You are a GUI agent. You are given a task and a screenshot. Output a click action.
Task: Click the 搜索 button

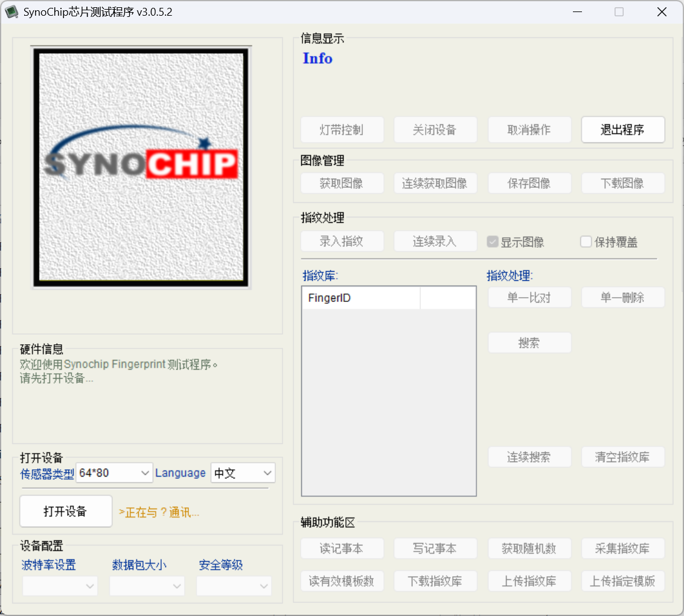click(x=529, y=343)
